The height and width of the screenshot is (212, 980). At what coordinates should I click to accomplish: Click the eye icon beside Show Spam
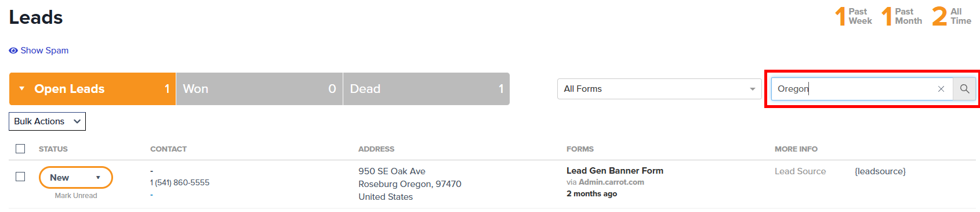click(x=13, y=51)
